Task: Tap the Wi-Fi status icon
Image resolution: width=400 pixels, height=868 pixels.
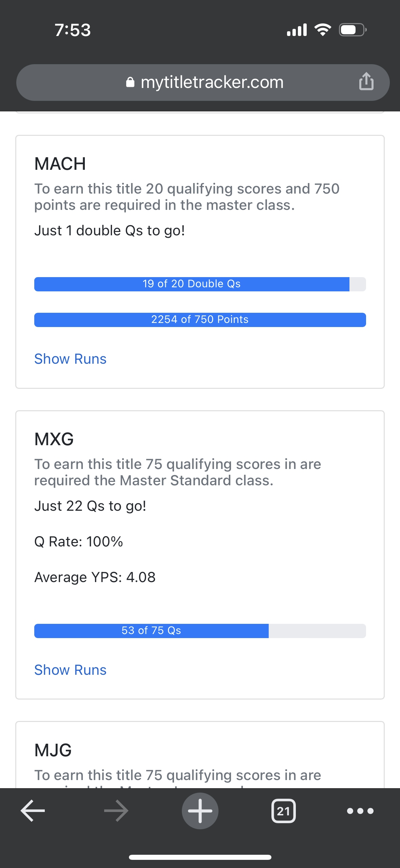Action: (323, 30)
